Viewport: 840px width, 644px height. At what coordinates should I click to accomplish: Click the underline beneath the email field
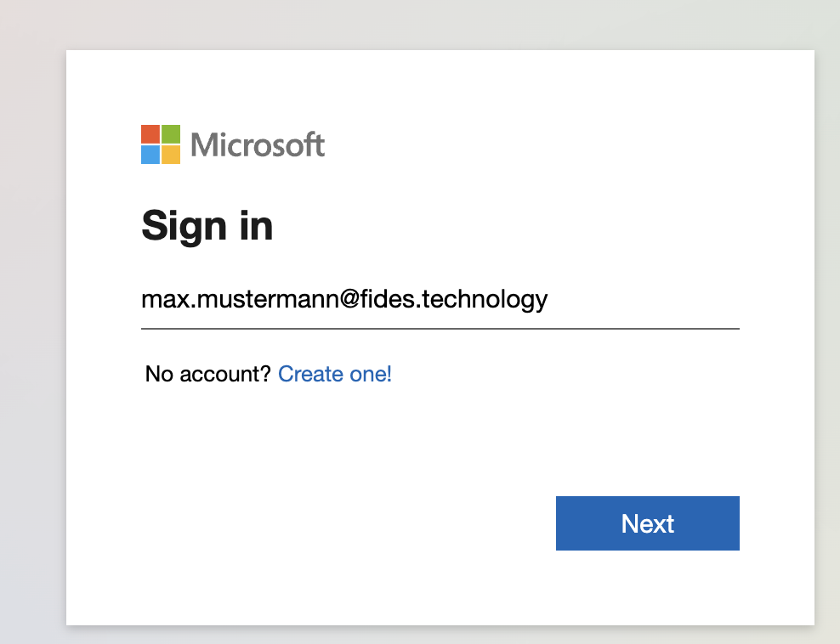pos(440,327)
